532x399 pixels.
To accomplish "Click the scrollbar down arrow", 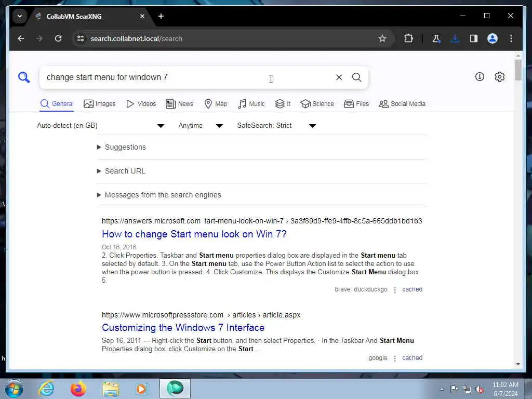I will click(518, 364).
